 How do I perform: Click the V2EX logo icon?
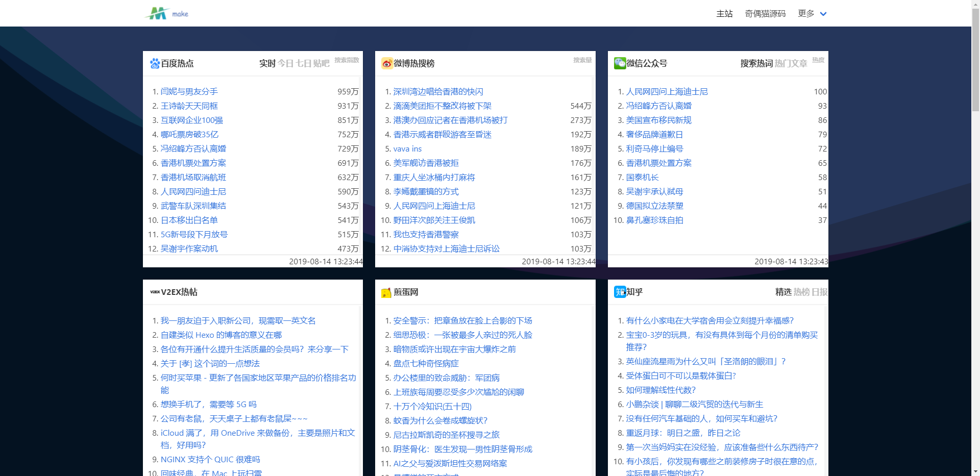click(x=155, y=292)
